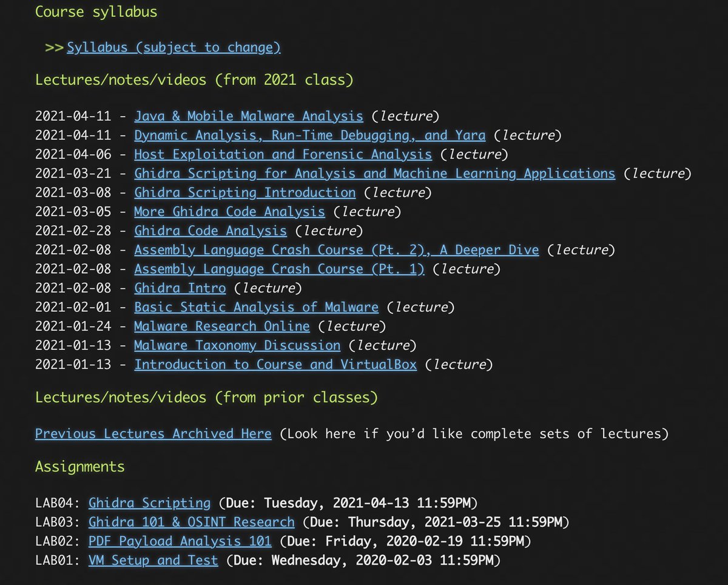
Task: Open the Ghidra Scripting Introduction lecture
Action: tap(245, 192)
